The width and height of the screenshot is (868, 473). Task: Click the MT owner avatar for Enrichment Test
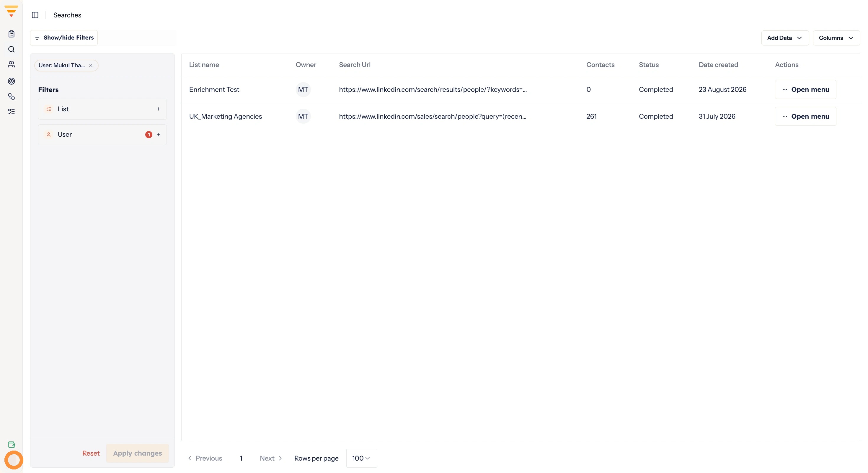[x=303, y=90]
